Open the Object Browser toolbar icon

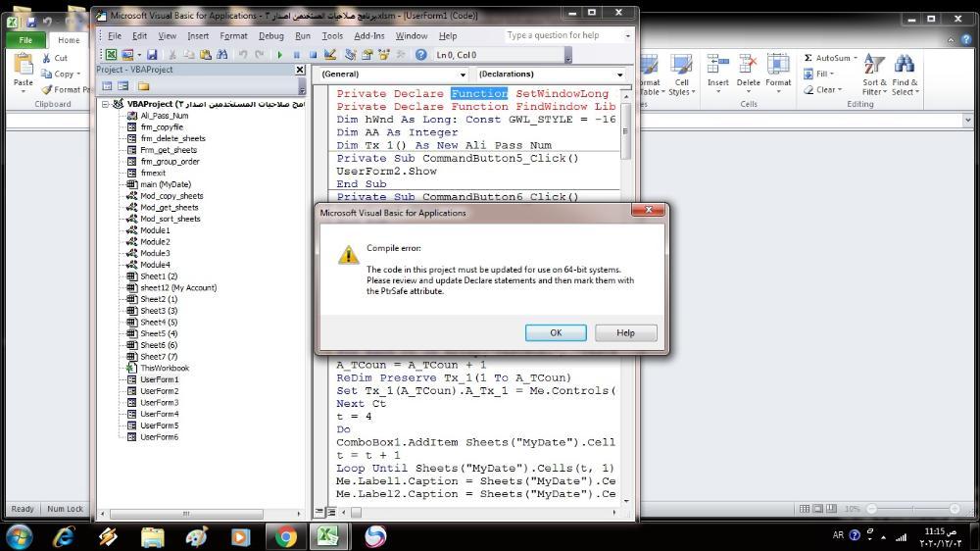[x=384, y=55]
